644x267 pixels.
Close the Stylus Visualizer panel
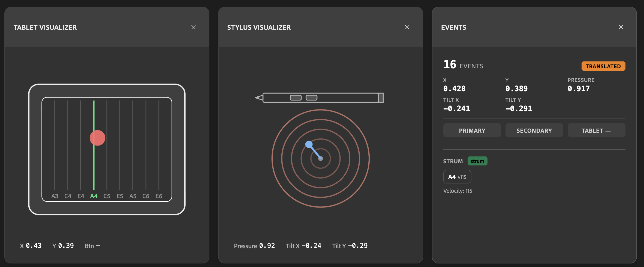click(407, 27)
